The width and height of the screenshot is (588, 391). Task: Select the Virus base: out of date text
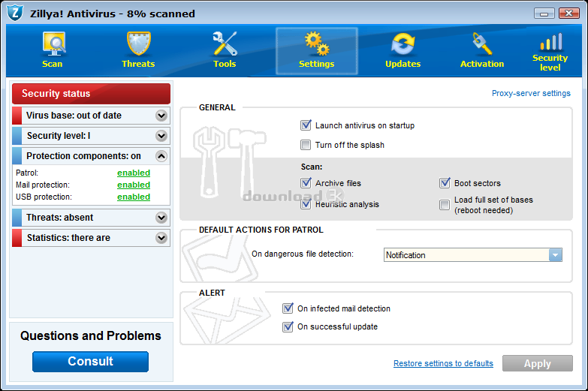(74, 116)
